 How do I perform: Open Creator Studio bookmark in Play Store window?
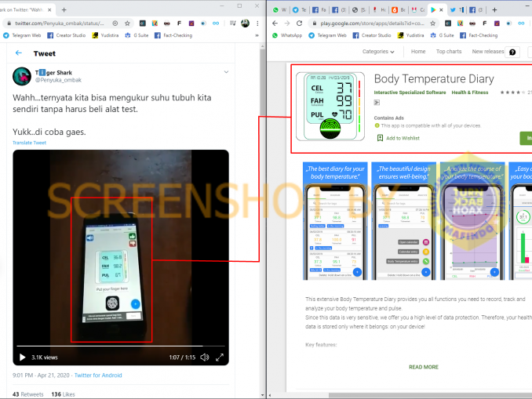(372, 35)
